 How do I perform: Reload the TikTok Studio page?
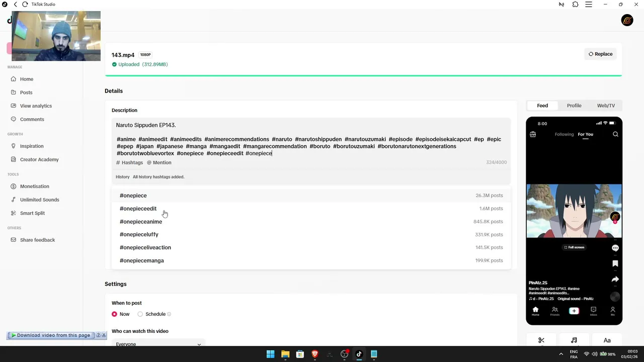tap(25, 5)
